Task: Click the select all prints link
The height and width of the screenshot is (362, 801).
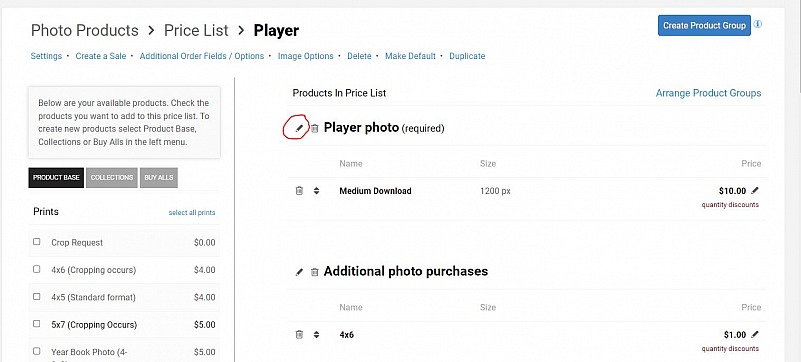Action: [192, 212]
